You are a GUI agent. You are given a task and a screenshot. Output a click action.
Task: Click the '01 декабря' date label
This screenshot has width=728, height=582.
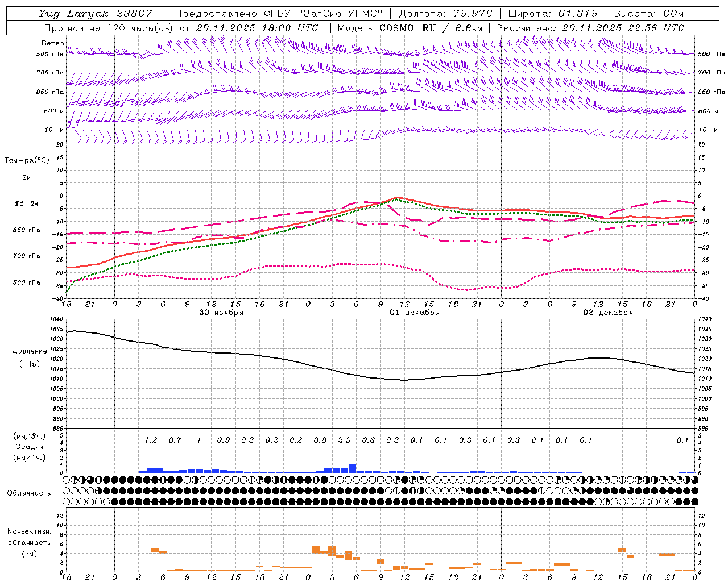(415, 313)
